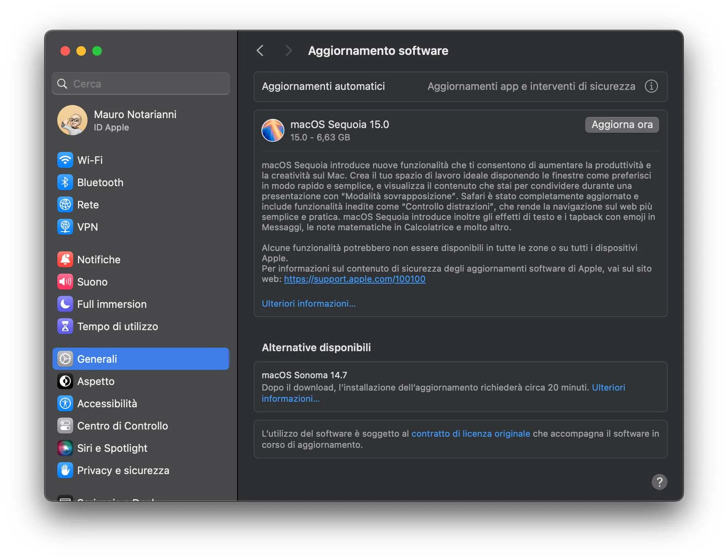The image size is (728, 560).
Task: Click the Aggiornamenti automatici row
Action: click(460, 86)
